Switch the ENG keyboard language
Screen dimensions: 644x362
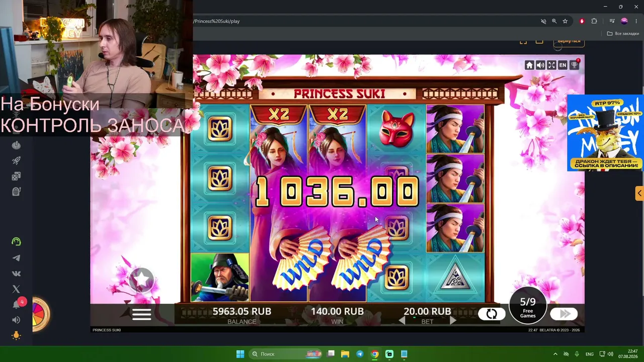[x=590, y=354]
